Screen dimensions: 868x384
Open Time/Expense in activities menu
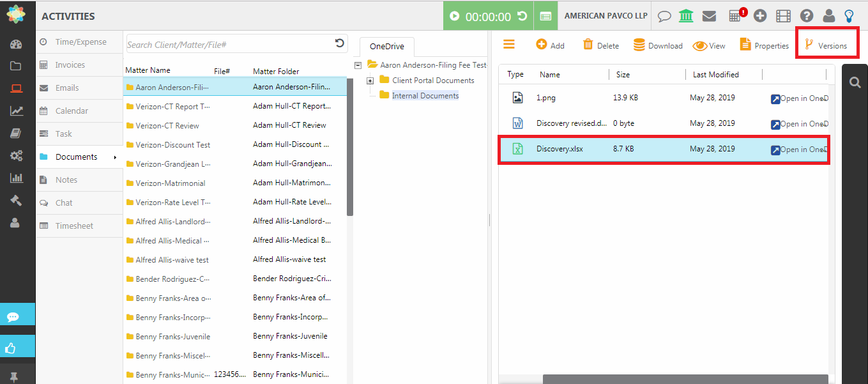(x=80, y=42)
